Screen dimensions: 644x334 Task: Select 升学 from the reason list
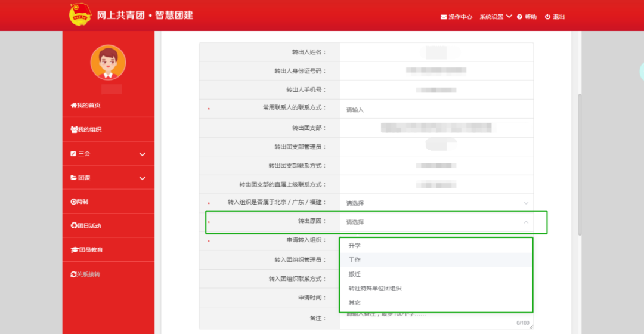click(355, 246)
